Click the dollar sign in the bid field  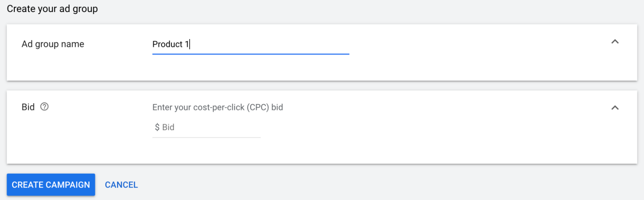pyautogui.click(x=157, y=127)
